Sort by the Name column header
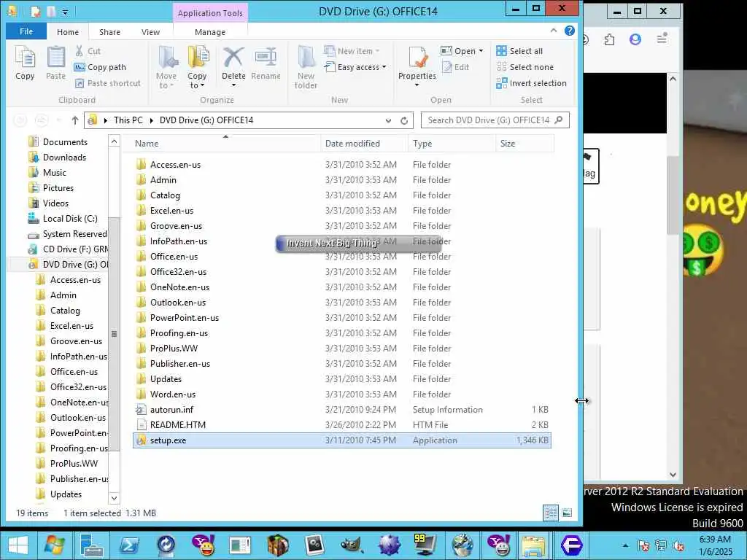The image size is (747, 560). point(222,144)
